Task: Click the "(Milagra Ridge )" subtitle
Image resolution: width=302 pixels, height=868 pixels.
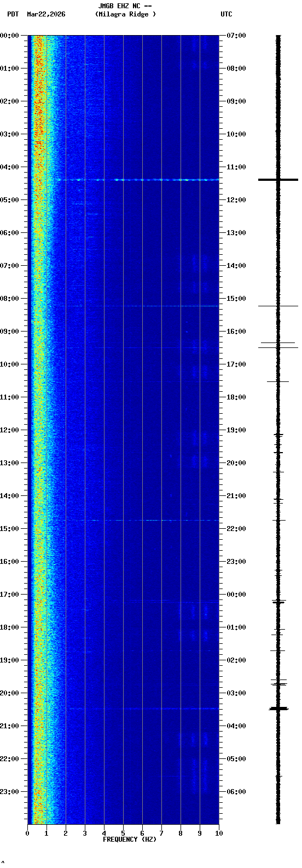Action: [x=125, y=14]
